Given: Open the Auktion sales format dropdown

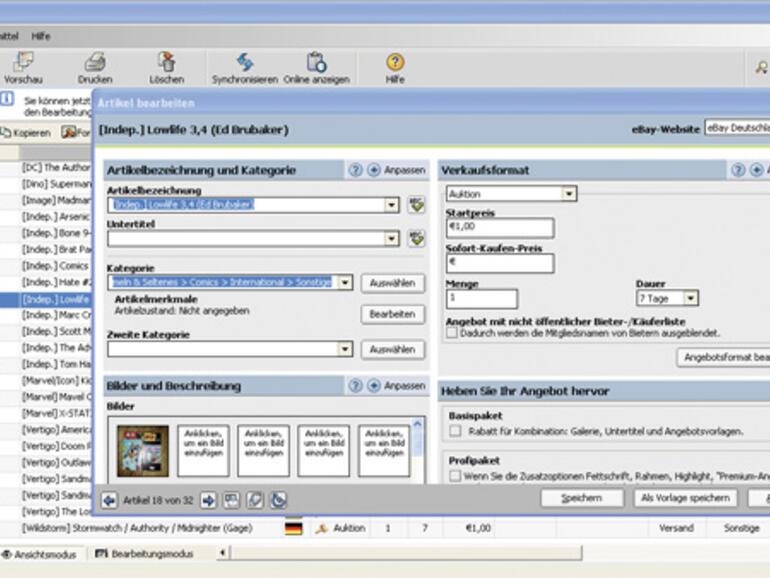Looking at the screenshot, I should pyautogui.click(x=568, y=194).
